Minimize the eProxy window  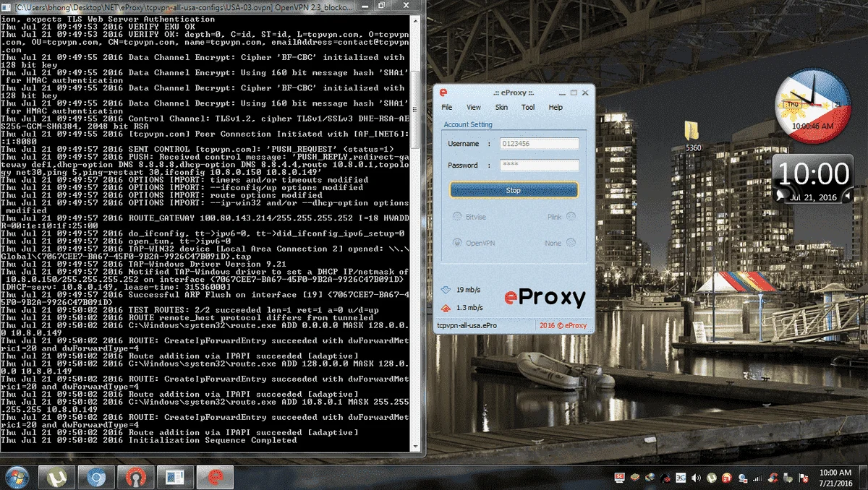(x=561, y=93)
